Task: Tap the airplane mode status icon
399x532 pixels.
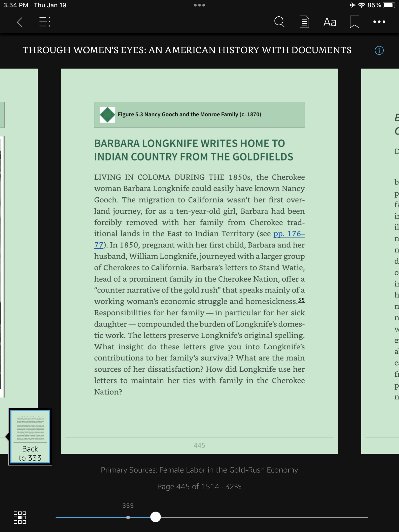Action: 353,5
